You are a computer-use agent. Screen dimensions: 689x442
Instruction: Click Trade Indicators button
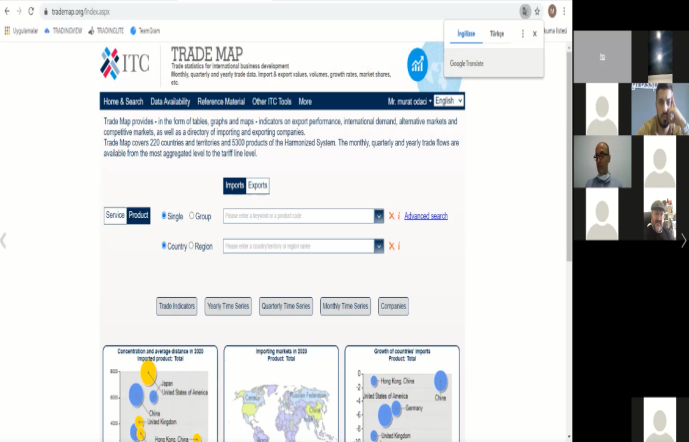pyautogui.click(x=177, y=306)
